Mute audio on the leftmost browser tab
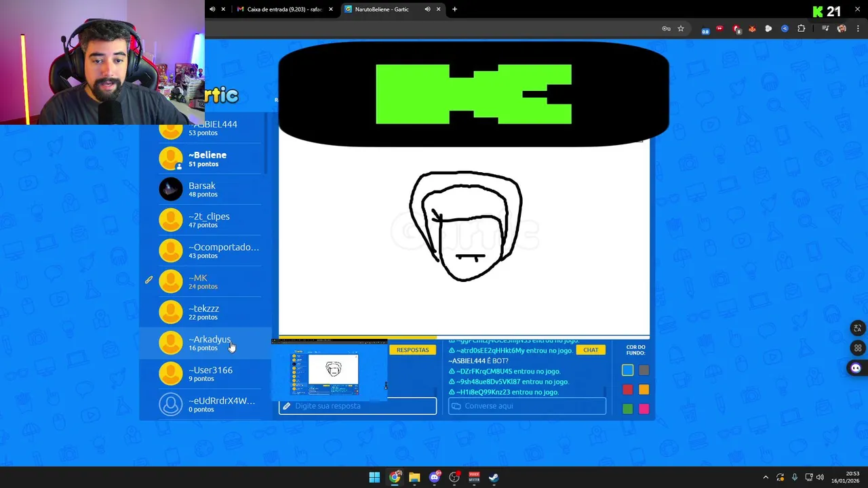The height and width of the screenshot is (488, 868). (212, 9)
